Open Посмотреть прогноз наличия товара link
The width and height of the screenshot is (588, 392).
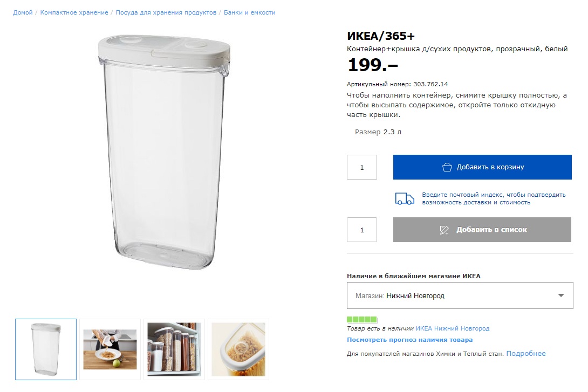[409, 340]
